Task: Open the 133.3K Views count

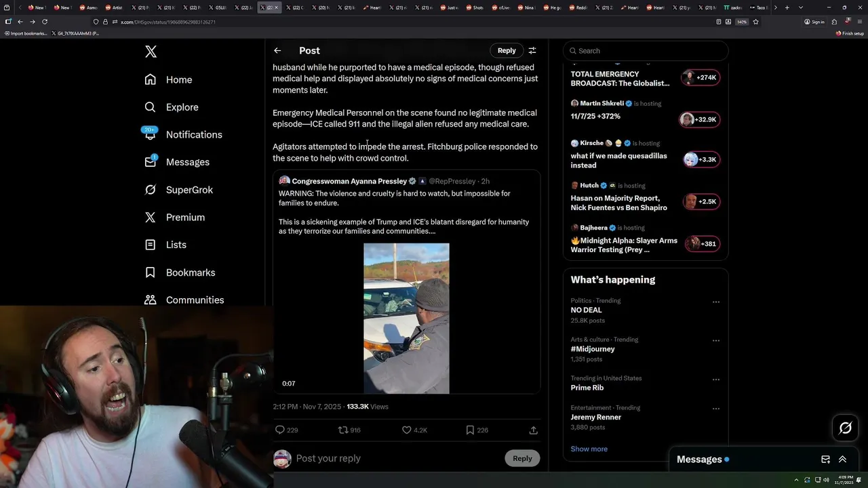Action: tap(368, 407)
